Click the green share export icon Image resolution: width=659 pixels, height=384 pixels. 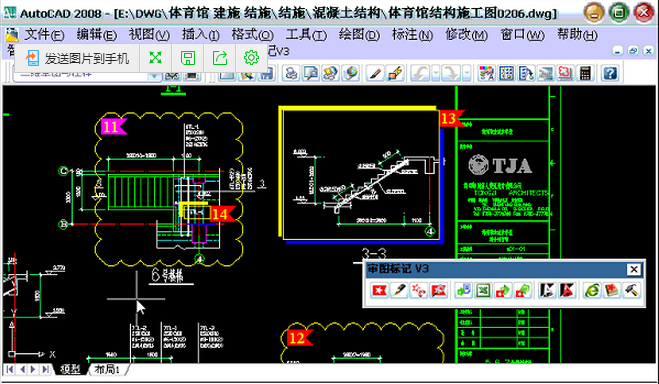[x=220, y=58]
